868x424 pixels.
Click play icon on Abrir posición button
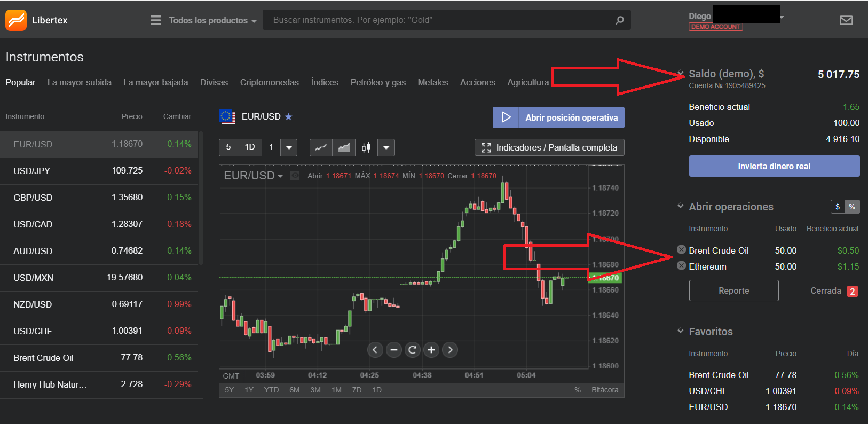[506, 117]
